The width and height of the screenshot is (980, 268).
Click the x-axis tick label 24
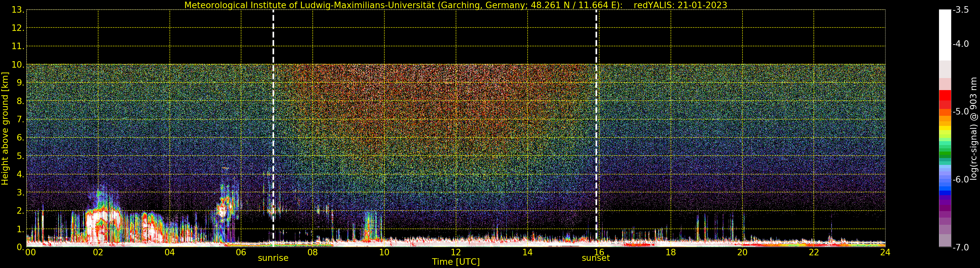tap(885, 252)
